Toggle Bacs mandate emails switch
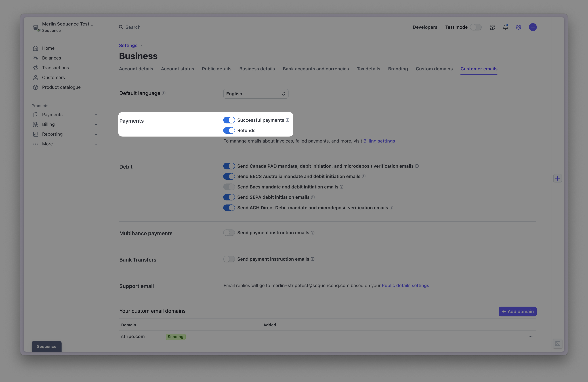 [229, 187]
